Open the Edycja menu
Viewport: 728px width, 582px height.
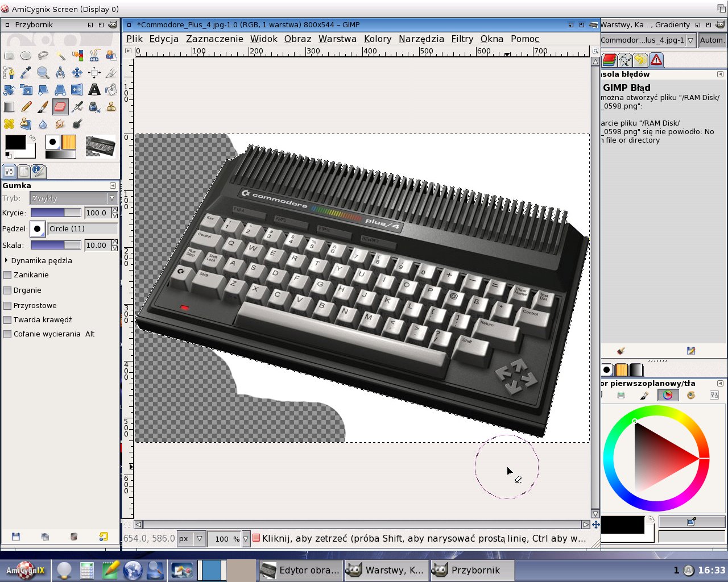tap(164, 39)
